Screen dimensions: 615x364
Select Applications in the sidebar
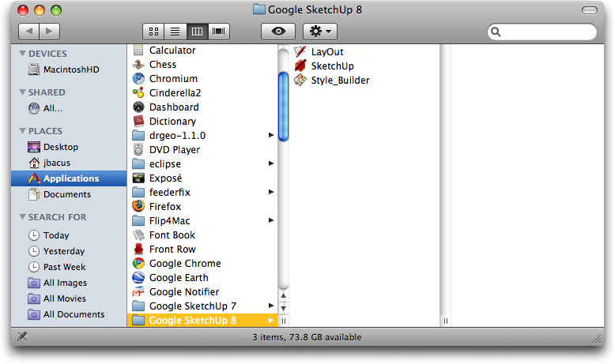[x=69, y=178]
